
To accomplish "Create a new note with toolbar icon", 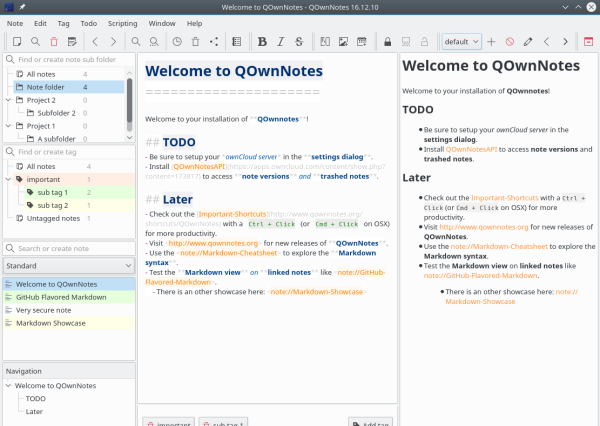I will [17, 41].
